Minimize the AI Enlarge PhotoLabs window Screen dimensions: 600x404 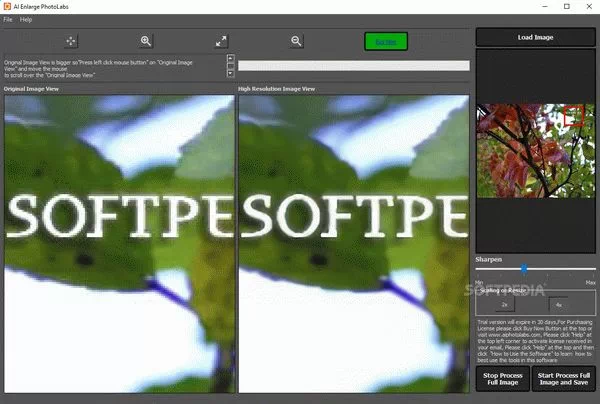(545, 7)
